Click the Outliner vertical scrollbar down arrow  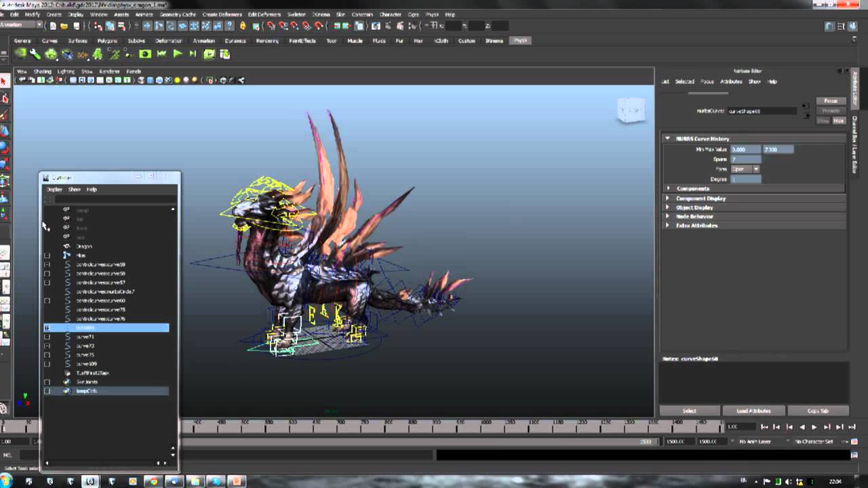click(x=173, y=455)
